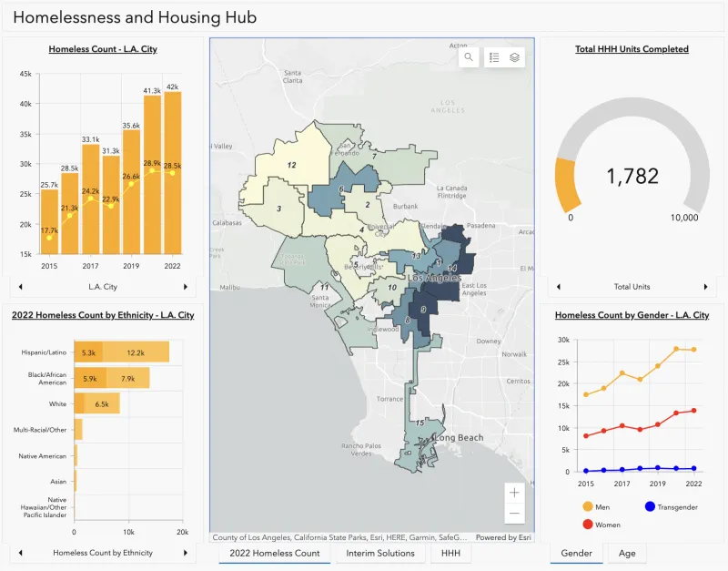Screen dimensions: 728x571
Task: Open the map legend list icon
Action: click(x=494, y=57)
